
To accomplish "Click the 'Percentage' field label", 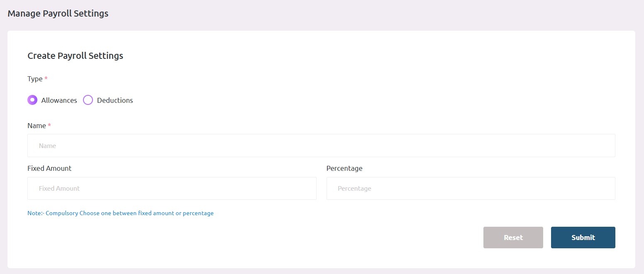I will (x=344, y=168).
